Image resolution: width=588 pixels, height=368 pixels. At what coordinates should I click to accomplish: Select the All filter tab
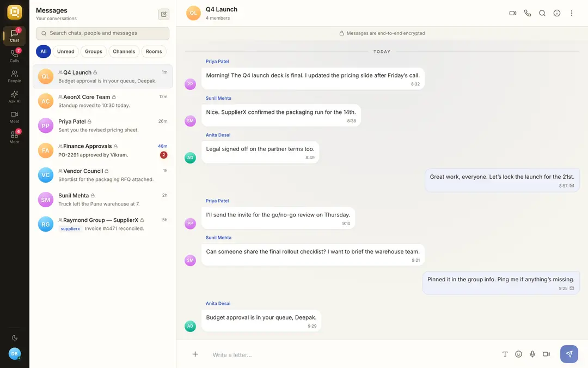[x=44, y=51]
